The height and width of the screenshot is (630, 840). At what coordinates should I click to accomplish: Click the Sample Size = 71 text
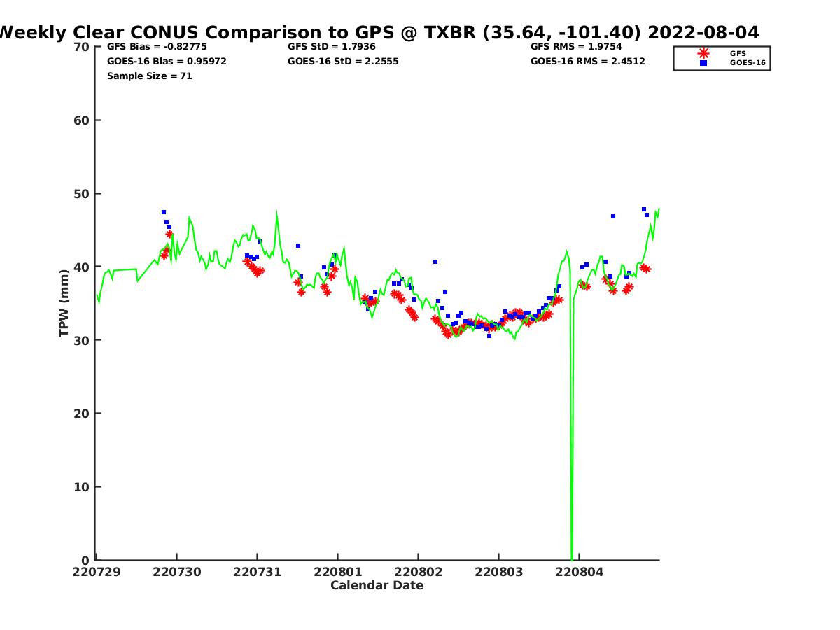[150, 76]
